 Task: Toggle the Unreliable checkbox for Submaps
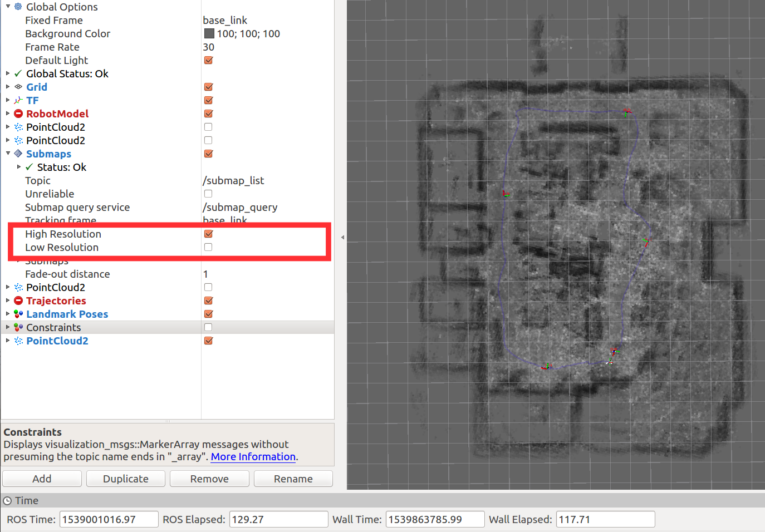tap(208, 194)
